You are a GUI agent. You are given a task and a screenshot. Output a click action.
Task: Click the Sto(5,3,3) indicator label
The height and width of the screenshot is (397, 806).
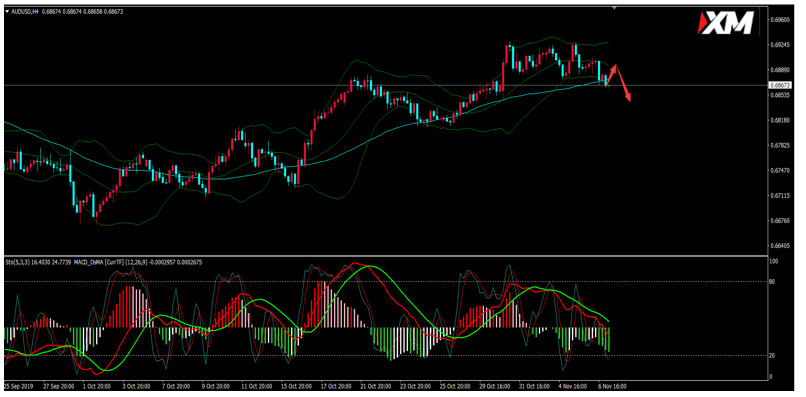pyautogui.click(x=17, y=262)
